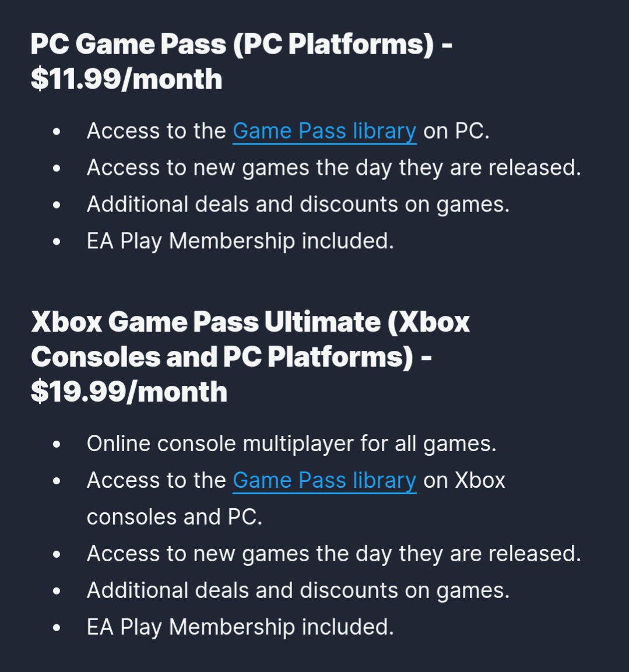Click 'EA Play Membership included' under Ultimate plan

pos(240,627)
